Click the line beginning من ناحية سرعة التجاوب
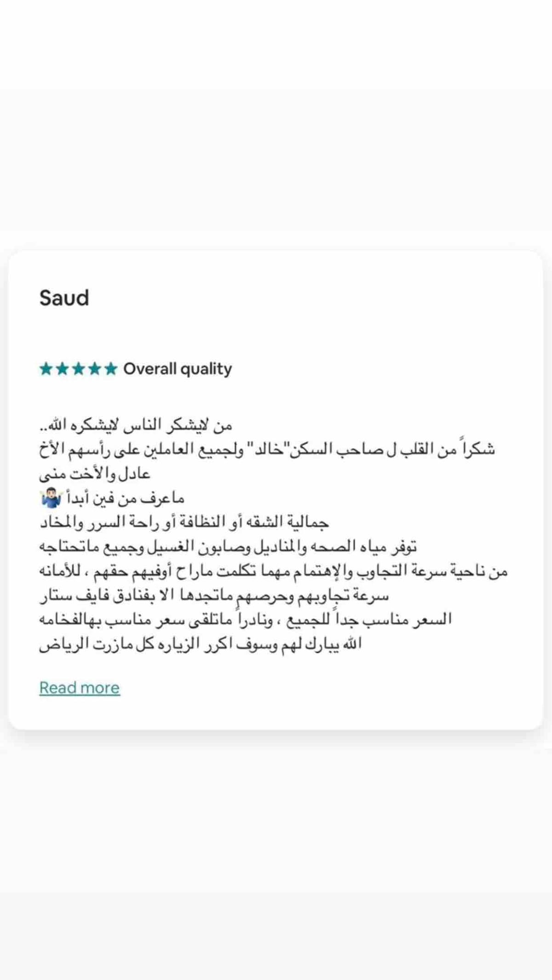The height and width of the screenshot is (980, 552). coord(273,571)
